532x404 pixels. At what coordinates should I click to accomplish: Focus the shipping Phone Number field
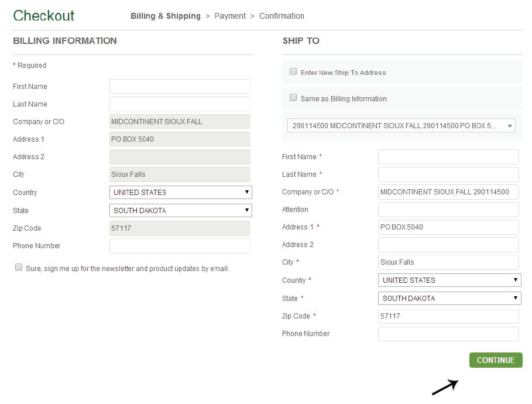click(x=448, y=334)
